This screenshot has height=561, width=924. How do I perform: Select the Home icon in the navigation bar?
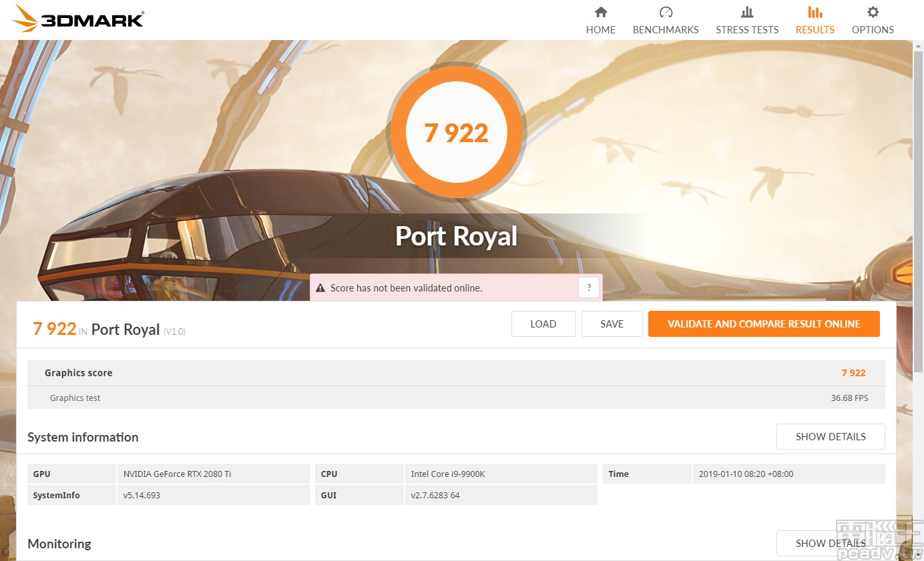pos(600,11)
